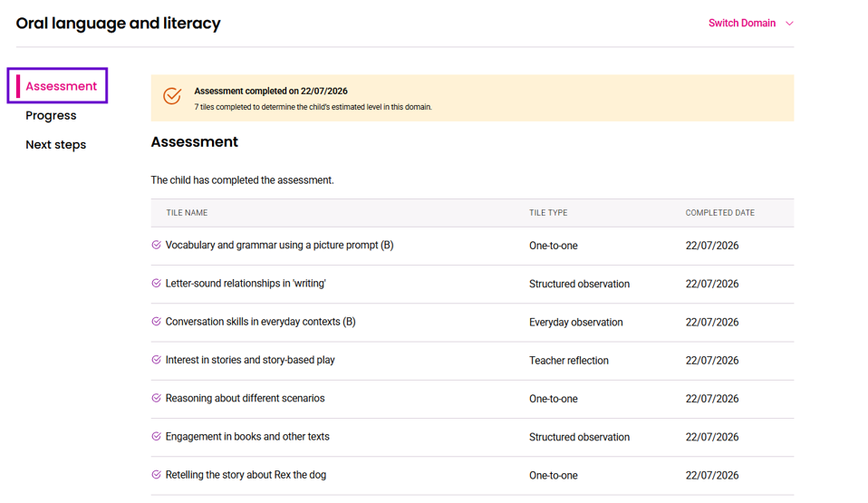
Task: Switch to the Progress sidebar tab
Action: point(51,115)
